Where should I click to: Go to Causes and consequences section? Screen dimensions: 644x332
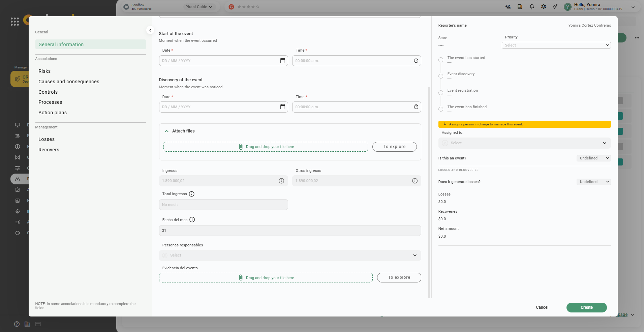click(x=69, y=82)
